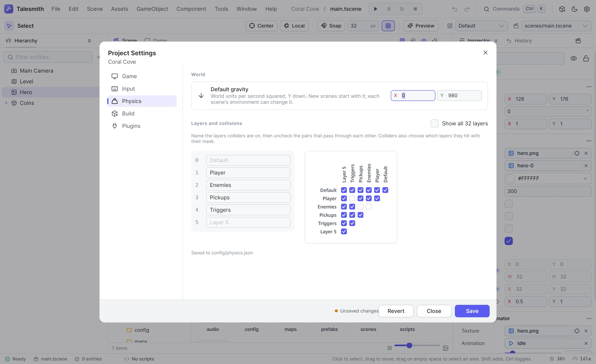Screen dimensions: 596x364
Task: Click the Layer 5 name input field
Action: [x=248, y=222]
